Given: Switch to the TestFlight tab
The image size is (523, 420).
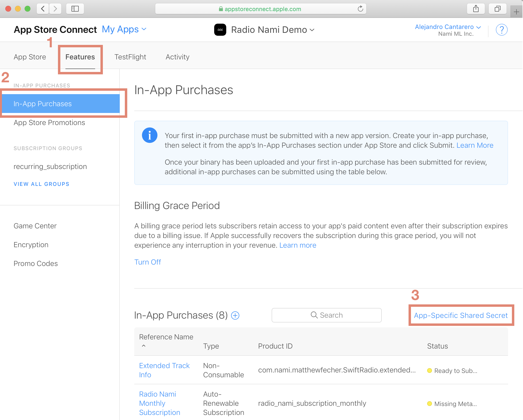Looking at the screenshot, I should [x=130, y=57].
